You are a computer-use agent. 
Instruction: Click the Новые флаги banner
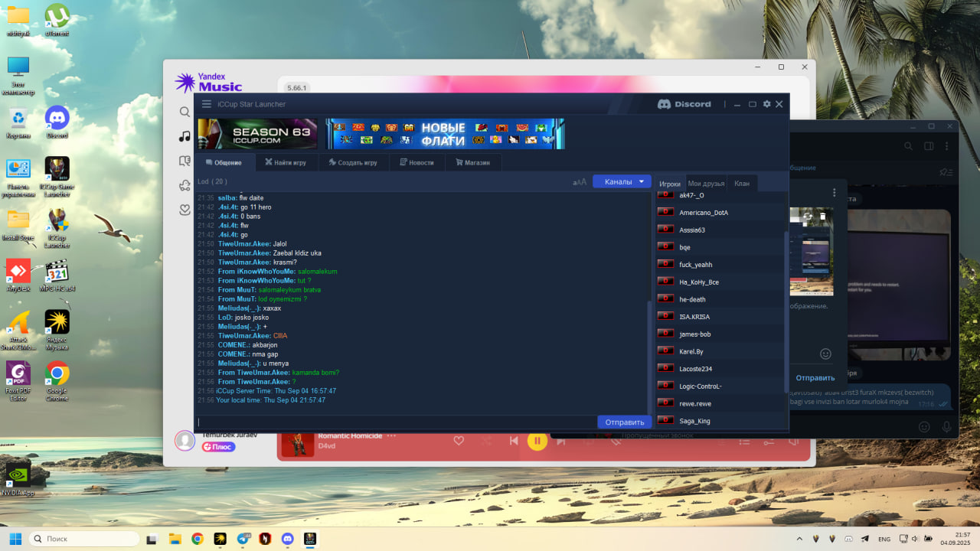pos(445,134)
